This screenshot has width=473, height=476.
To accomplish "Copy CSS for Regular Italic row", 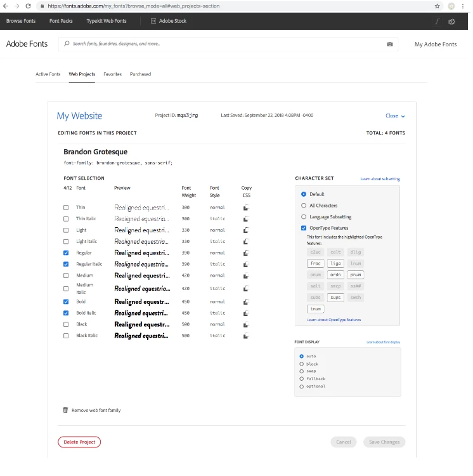I will [246, 265].
